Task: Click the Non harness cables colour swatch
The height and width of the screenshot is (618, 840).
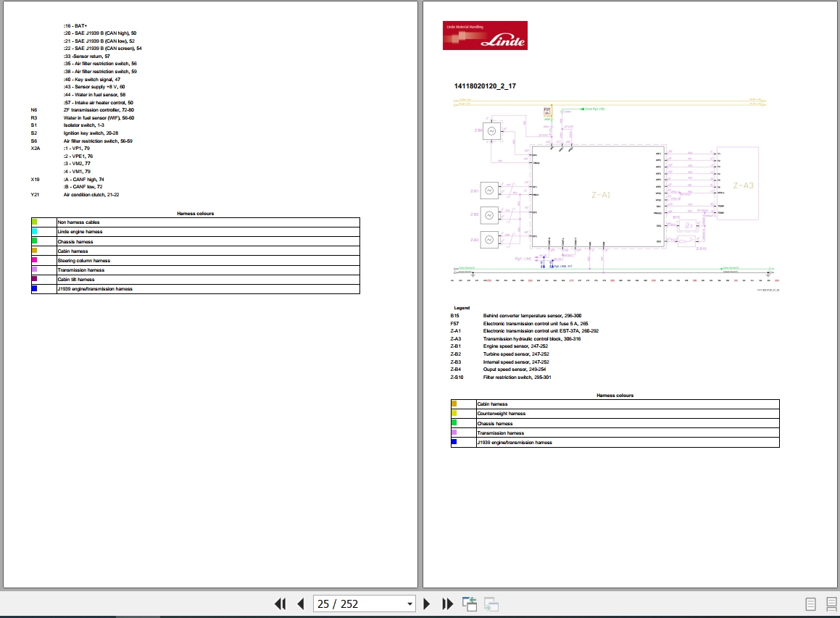Action: pos(34,222)
